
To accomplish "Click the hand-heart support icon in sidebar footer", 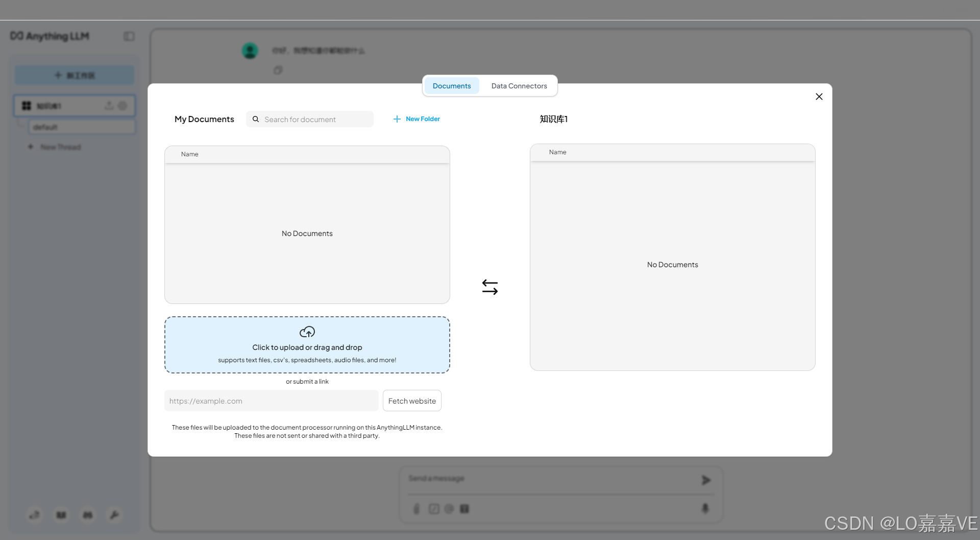I will tap(34, 515).
